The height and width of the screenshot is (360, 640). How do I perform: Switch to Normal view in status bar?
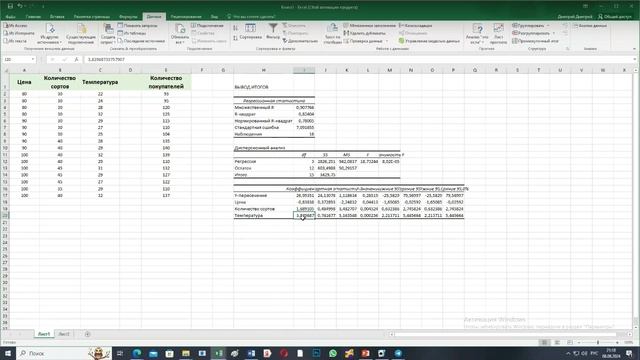click(x=544, y=342)
